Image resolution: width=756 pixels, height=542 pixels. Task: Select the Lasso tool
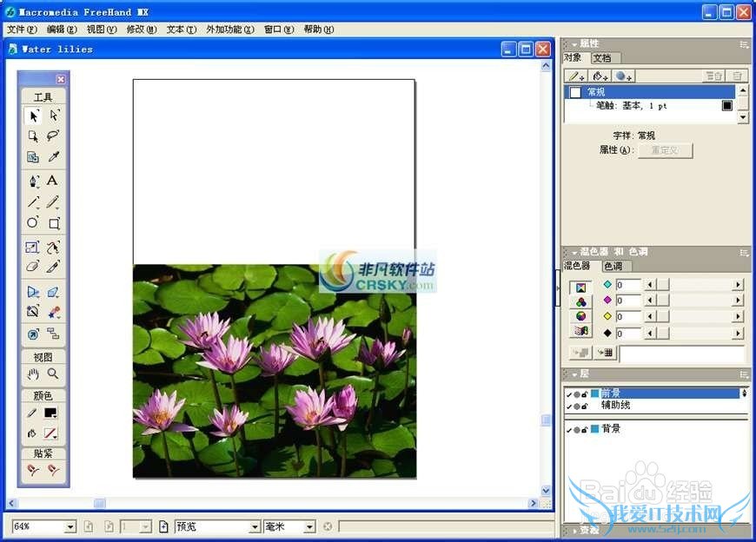click(53, 135)
